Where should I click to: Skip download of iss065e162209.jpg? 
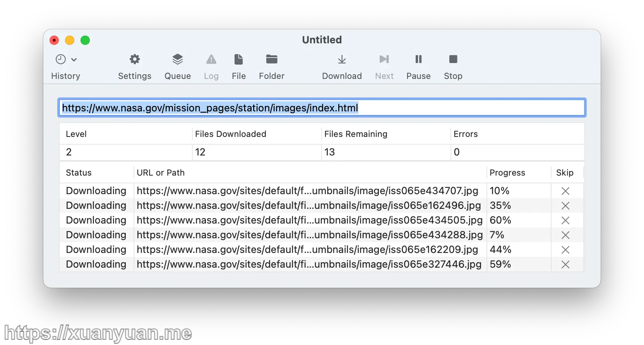pyautogui.click(x=565, y=250)
